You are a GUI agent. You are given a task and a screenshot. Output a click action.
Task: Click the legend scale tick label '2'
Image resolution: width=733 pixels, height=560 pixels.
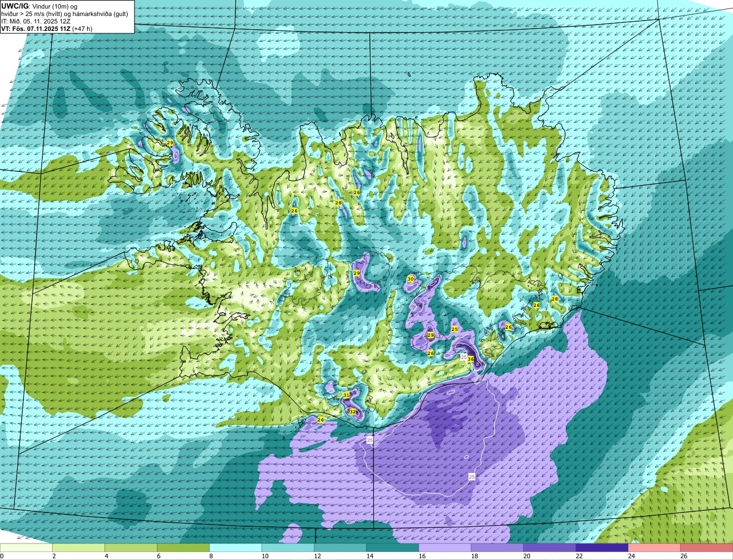coord(54,555)
